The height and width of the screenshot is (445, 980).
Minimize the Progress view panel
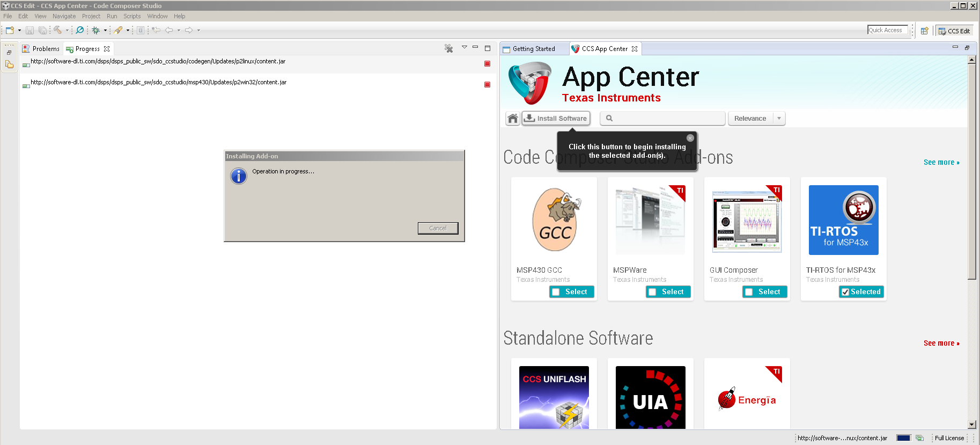point(475,47)
